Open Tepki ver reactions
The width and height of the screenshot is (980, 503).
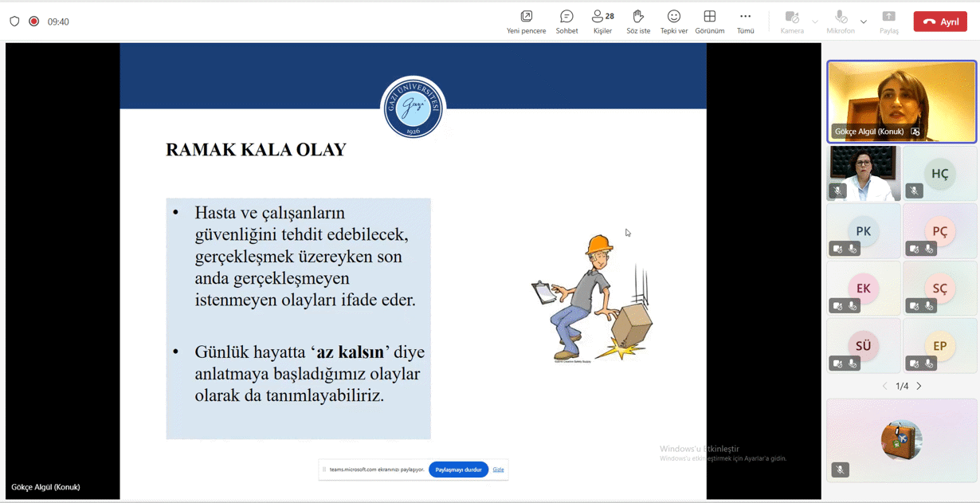(x=674, y=22)
